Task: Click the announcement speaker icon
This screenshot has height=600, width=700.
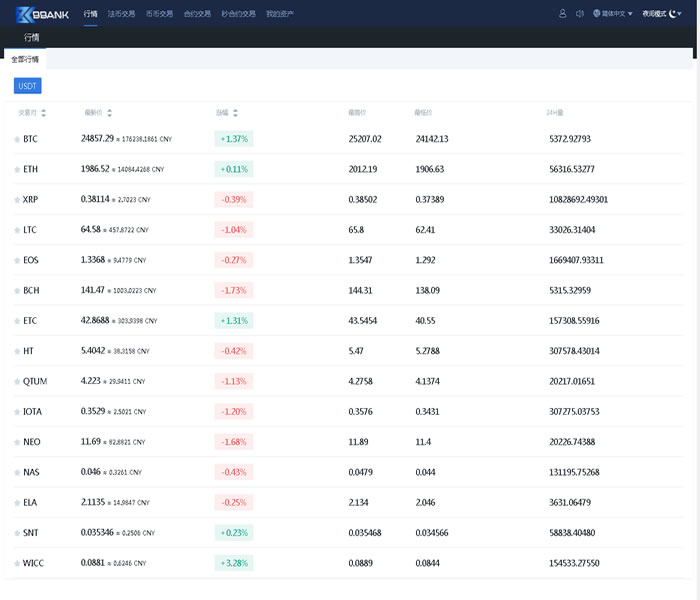Action: pos(579,14)
